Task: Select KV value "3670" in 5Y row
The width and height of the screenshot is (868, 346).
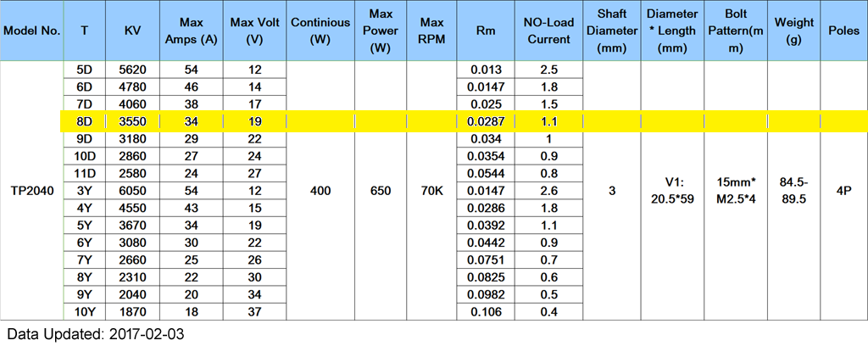Action: [132, 225]
